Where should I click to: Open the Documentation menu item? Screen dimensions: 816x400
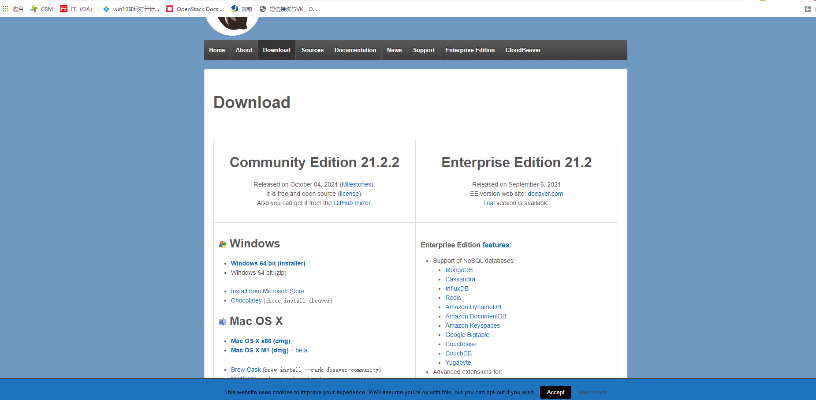tap(355, 50)
